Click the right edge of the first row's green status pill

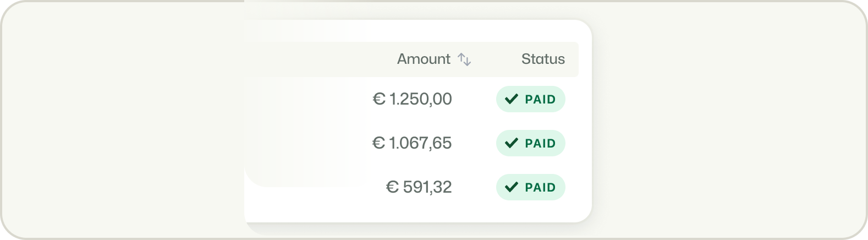(561, 99)
